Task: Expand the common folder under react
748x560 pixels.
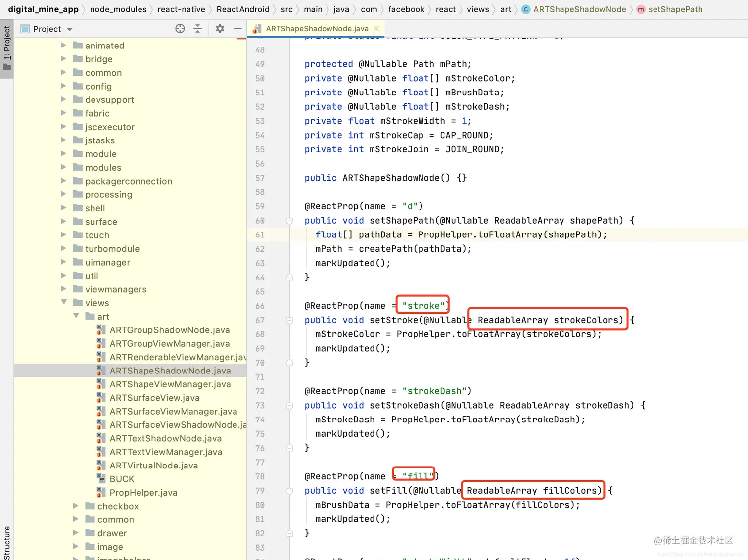Action: (x=63, y=72)
